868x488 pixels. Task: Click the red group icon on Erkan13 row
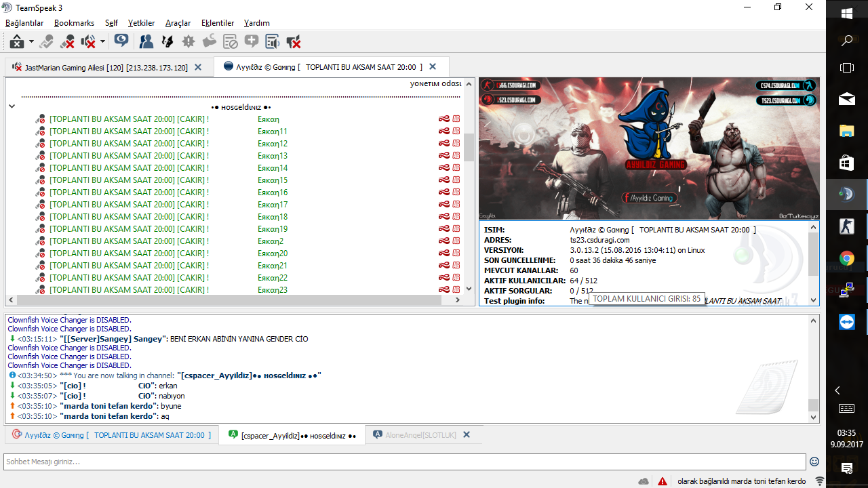pos(443,156)
